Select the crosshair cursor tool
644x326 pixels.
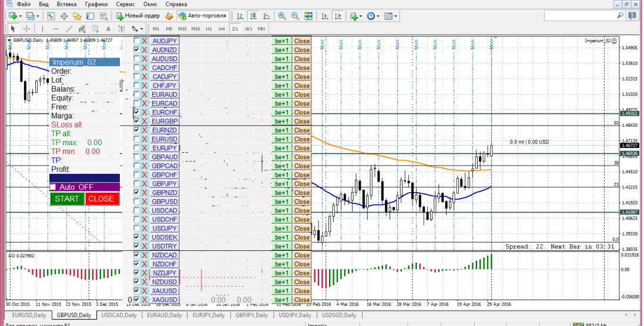26,29
